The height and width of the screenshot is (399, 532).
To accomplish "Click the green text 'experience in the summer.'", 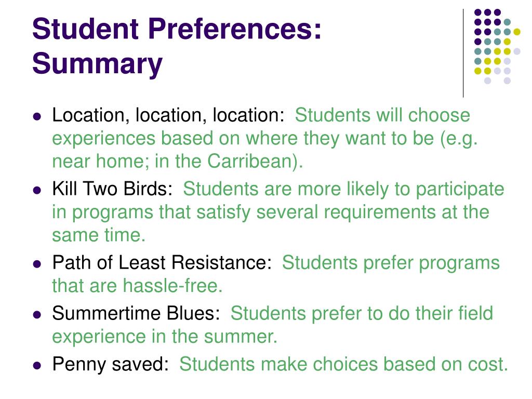I will pyautogui.click(x=165, y=337).
